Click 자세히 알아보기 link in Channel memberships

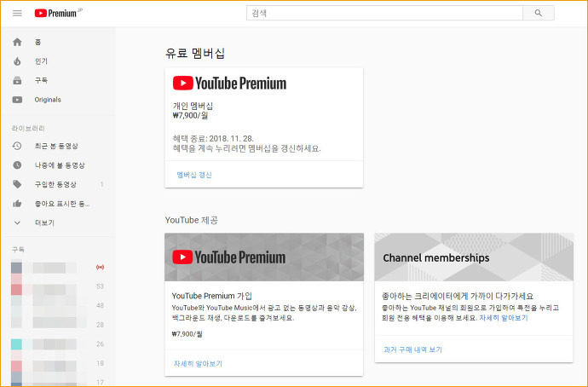tap(504, 318)
